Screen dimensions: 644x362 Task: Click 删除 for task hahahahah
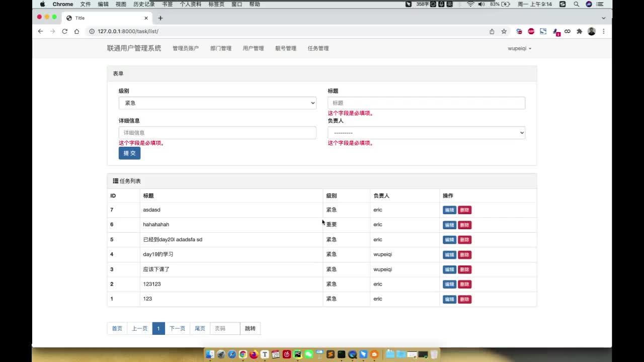point(464,225)
